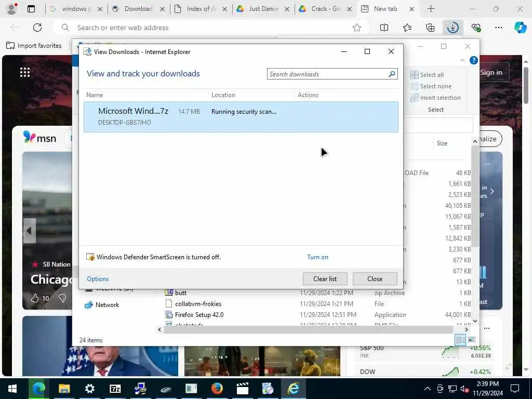Open Options link in View Downloads
This screenshot has height=399, width=532.
pos(98,278)
